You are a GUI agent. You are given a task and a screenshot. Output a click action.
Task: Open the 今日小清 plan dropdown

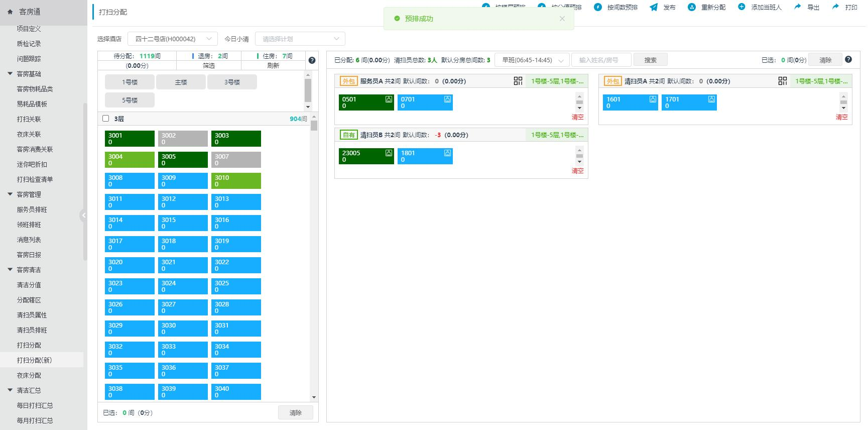click(x=300, y=39)
